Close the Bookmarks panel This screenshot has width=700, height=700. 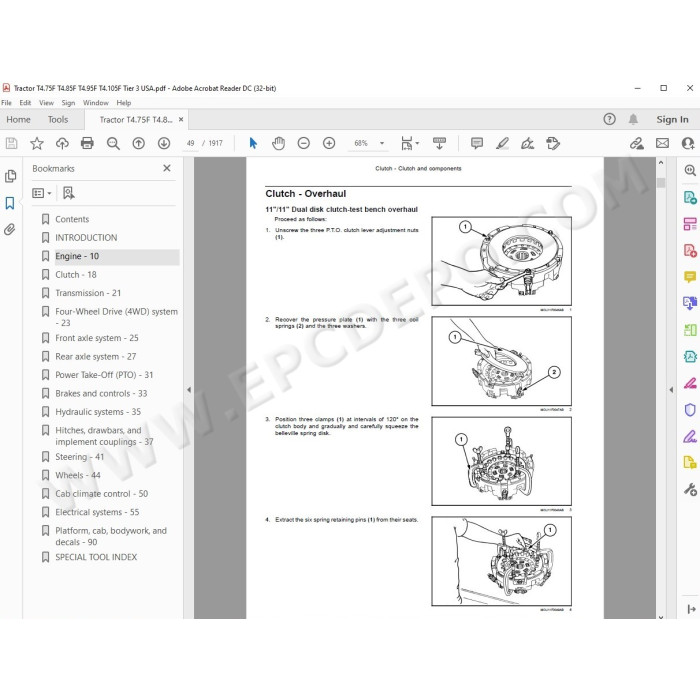167,168
